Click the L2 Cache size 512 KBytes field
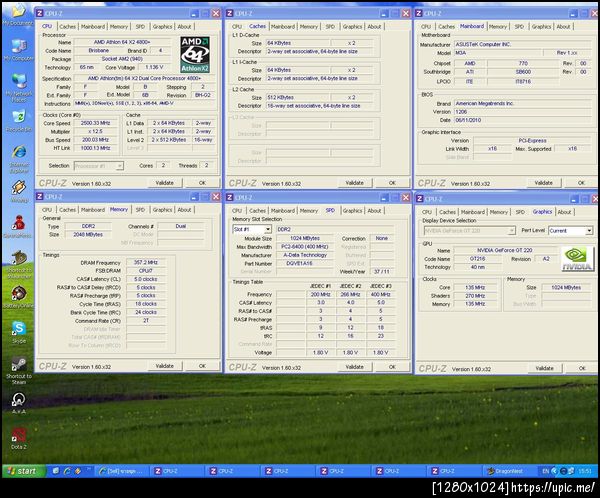The width and height of the screenshot is (600, 498). click(x=297, y=97)
